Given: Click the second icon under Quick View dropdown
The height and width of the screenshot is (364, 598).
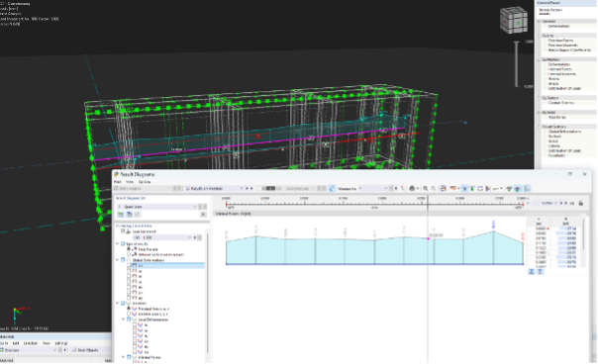Looking at the screenshot, I should pyautogui.click(x=129, y=215).
